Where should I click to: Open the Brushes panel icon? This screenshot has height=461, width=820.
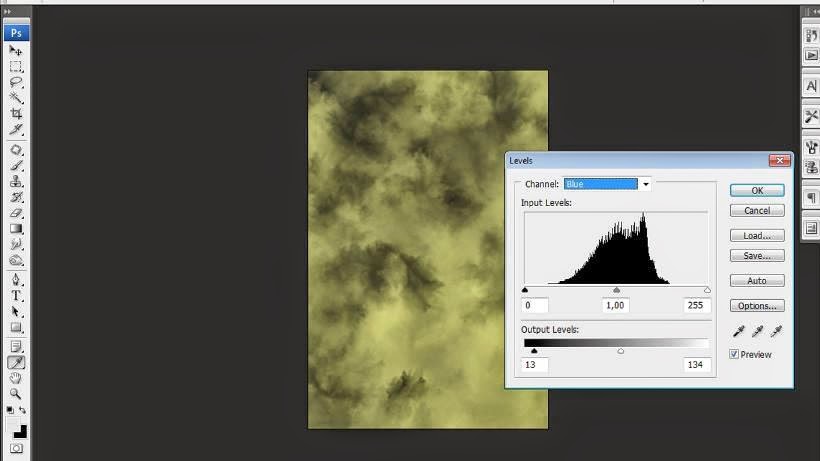pos(811,147)
